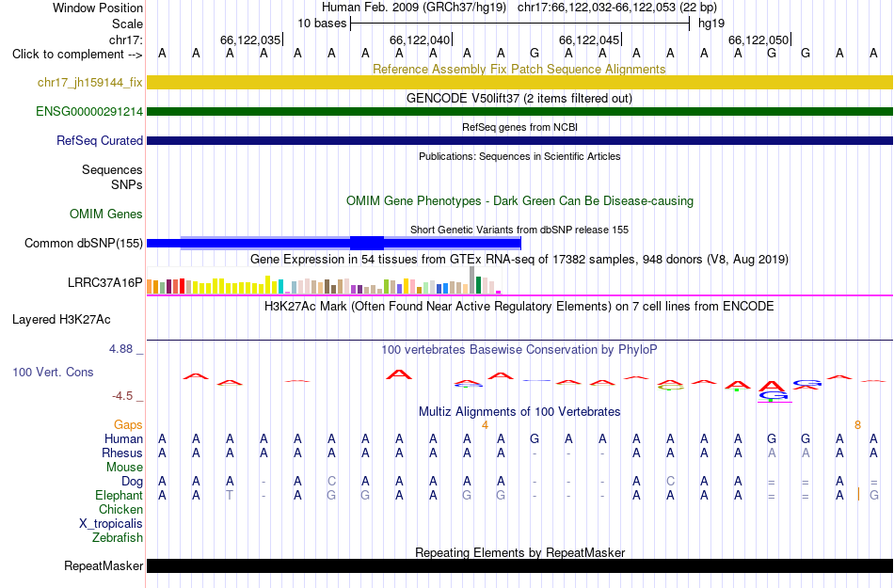Click the 'Click to complement -->' label
Viewport: 894px width, 588px height.
coord(77,55)
